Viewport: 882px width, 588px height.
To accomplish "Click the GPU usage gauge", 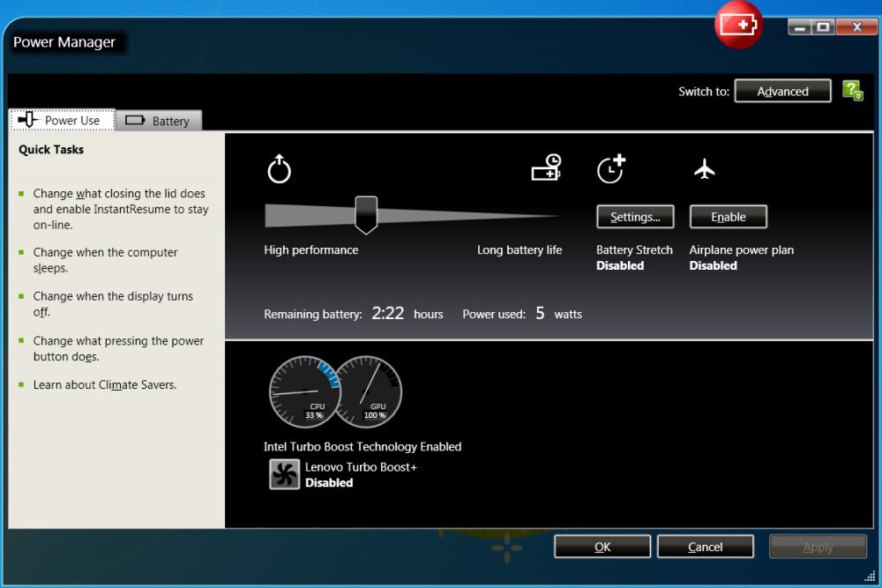I will tap(370, 391).
